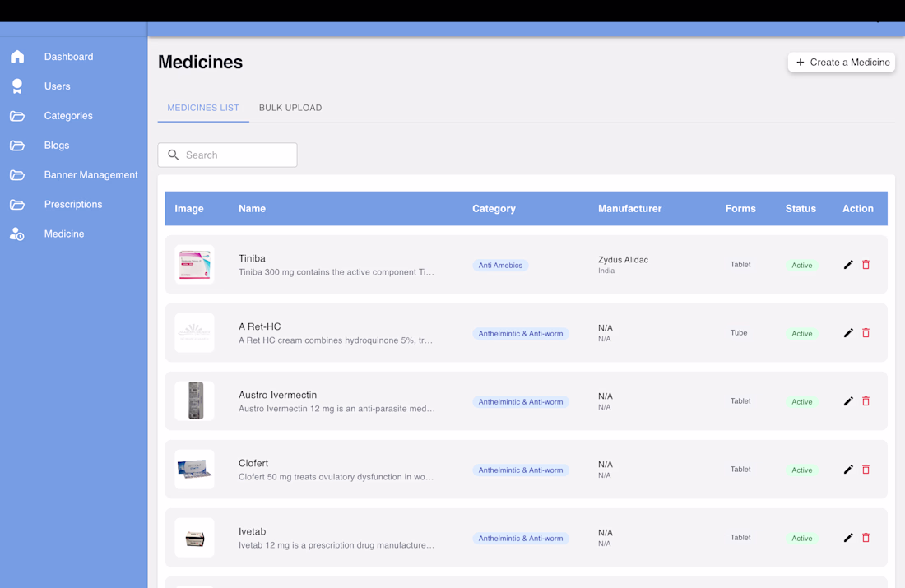Click the Status column header
Viewport: 905px width, 588px height.
click(801, 208)
